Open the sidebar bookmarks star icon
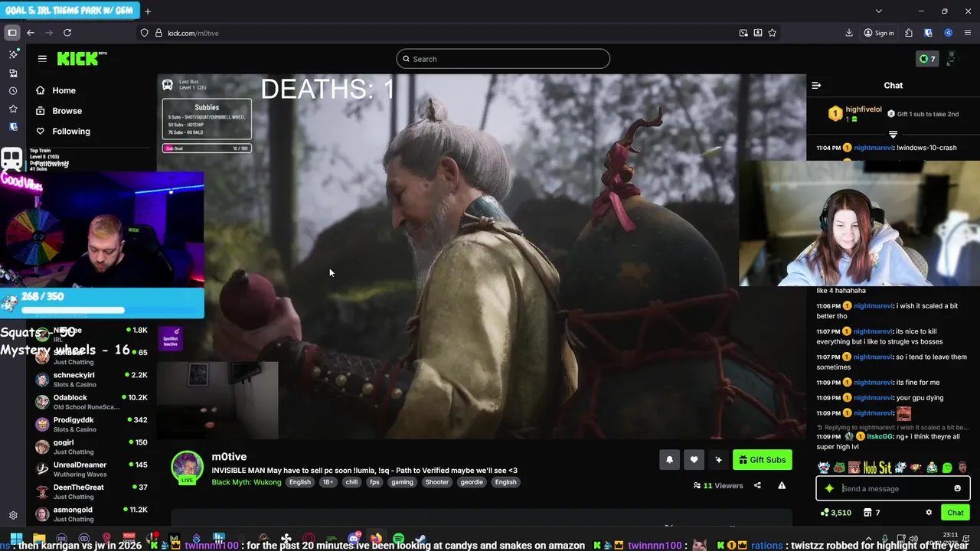This screenshot has height=551, width=980. [13, 109]
